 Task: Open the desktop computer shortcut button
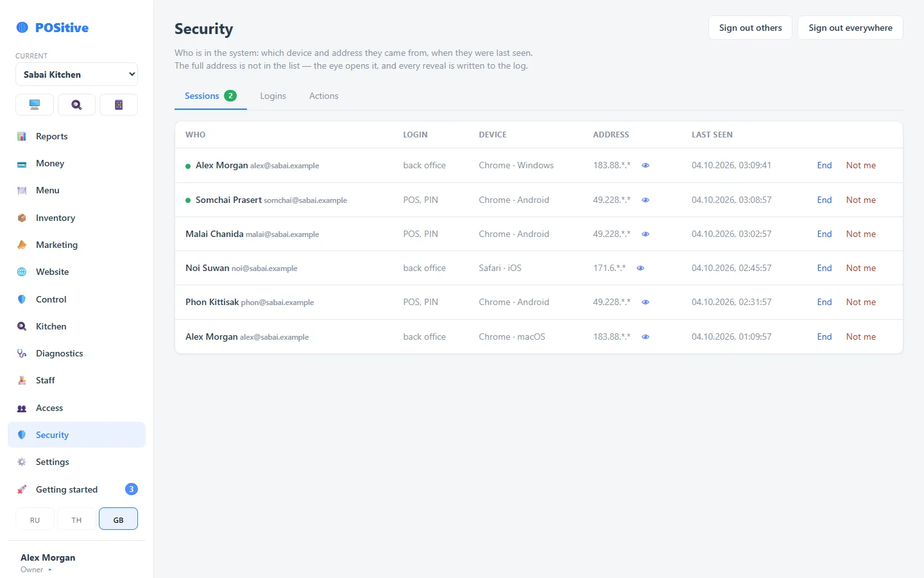(35, 105)
